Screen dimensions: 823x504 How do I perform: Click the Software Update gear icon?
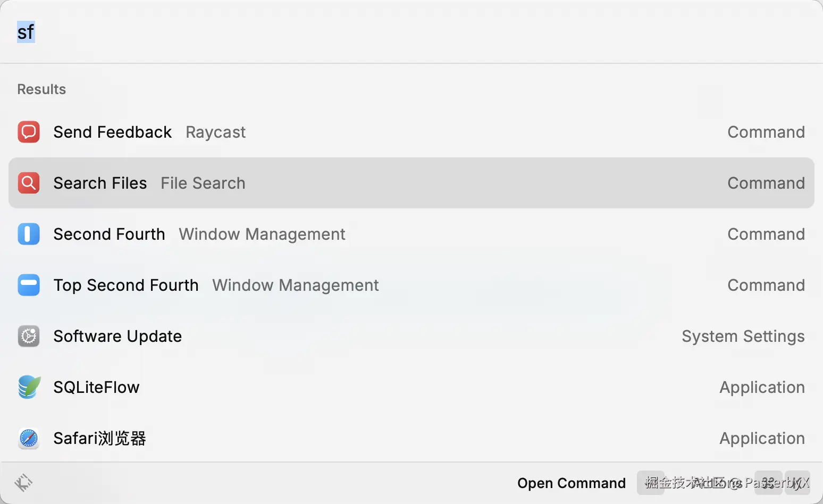(x=29, y=336)
